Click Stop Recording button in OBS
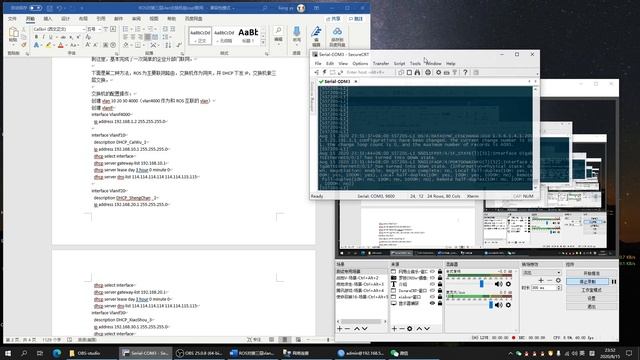Screen dimensions: 640x360 tap(587, 282)
